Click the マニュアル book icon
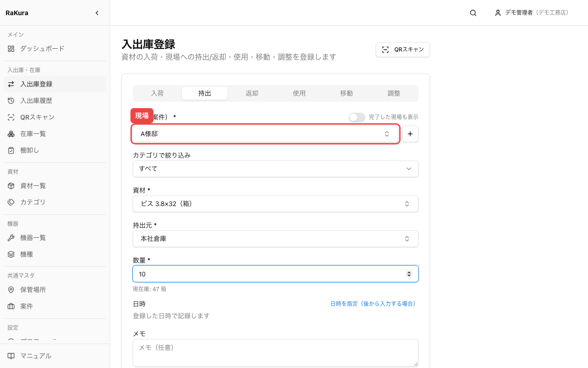 11,356
